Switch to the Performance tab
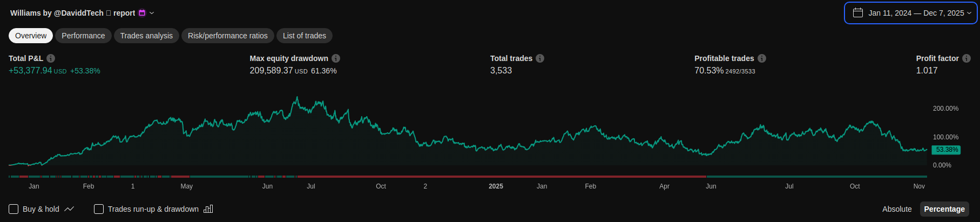980x222 pixels. 83,36
